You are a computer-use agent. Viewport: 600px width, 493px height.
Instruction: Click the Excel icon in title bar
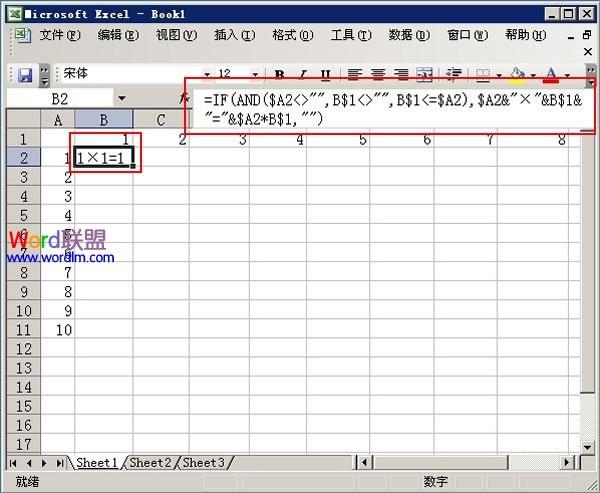[15, 14]
